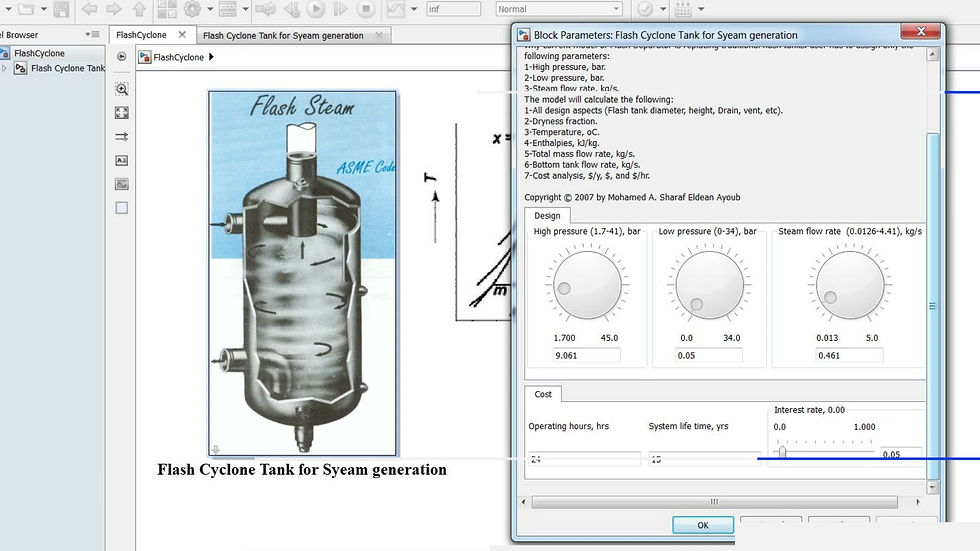Click the Step Back simulation button
980x551 pixels.
(292, 9)
